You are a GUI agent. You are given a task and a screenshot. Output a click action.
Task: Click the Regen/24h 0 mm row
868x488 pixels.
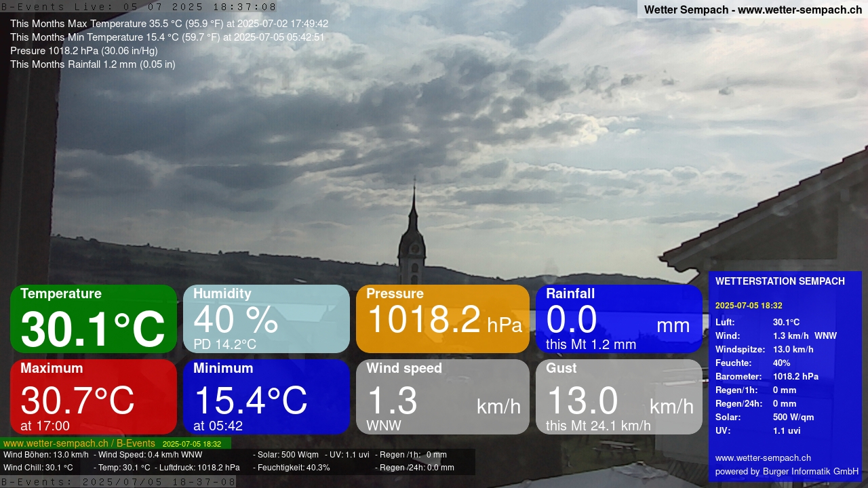point(756,403)
